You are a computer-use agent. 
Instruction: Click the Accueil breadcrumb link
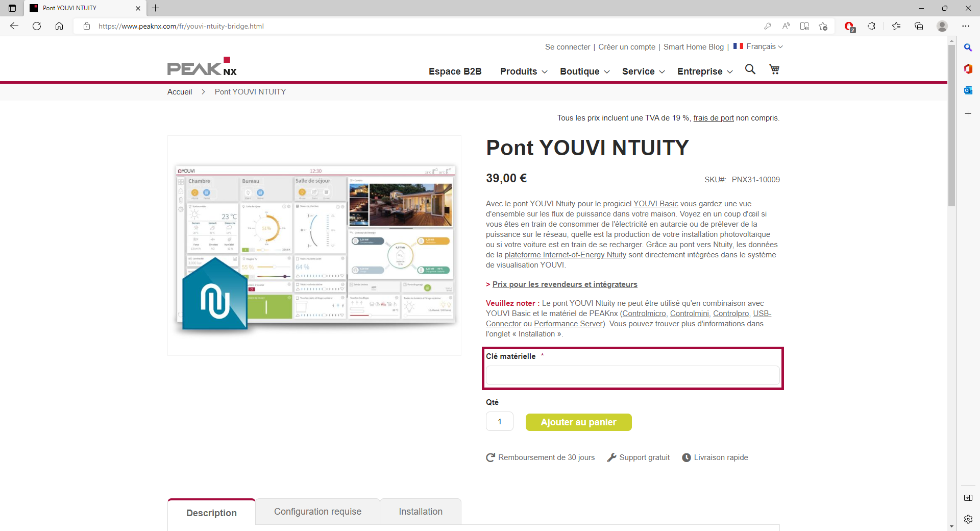coord(180,92)
